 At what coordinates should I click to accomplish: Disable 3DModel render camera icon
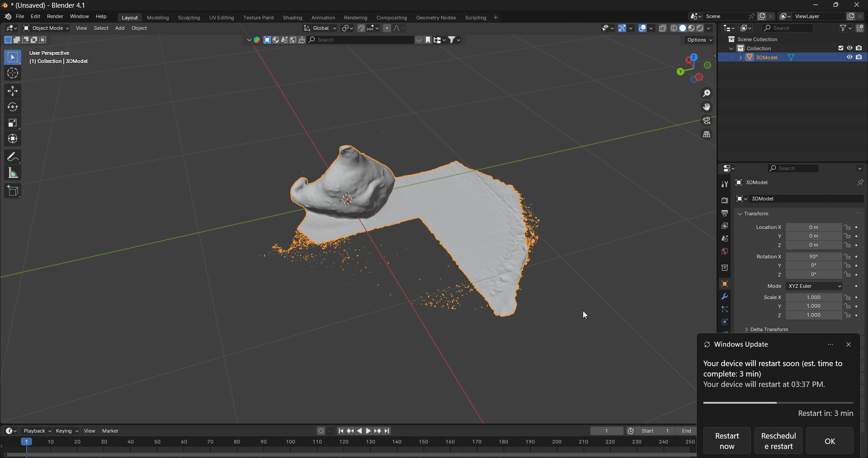(x=859, y=57)
